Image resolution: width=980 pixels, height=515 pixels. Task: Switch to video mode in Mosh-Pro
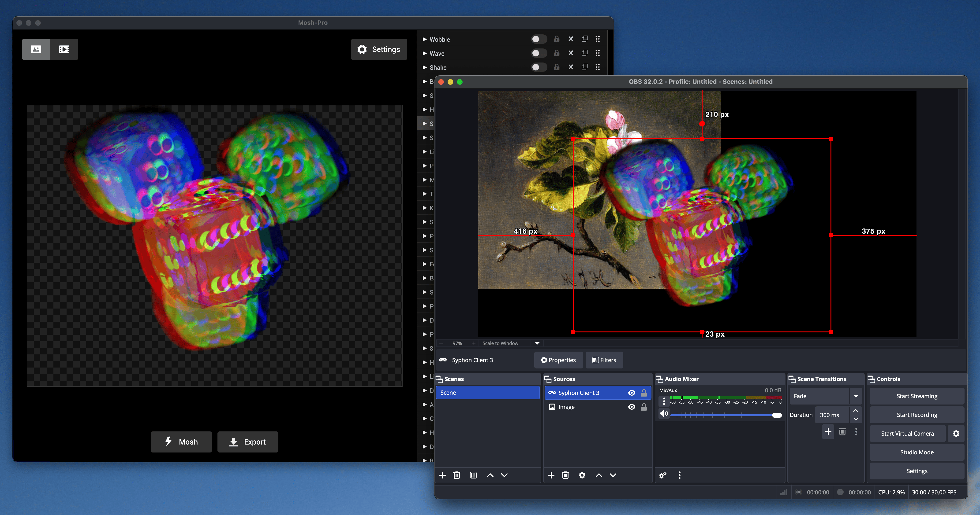click(64, 49)
